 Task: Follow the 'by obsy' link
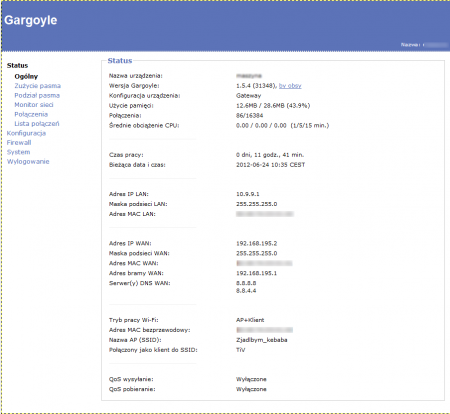coord(290,86)
